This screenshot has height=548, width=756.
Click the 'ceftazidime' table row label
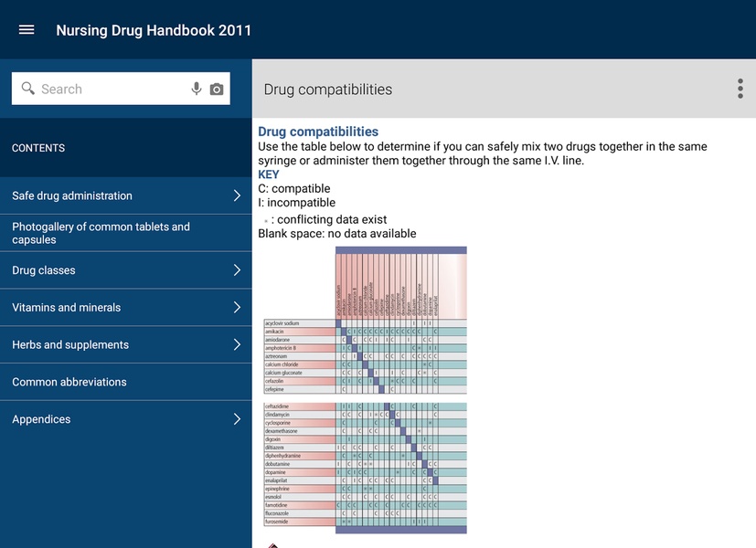click(277, 406)
